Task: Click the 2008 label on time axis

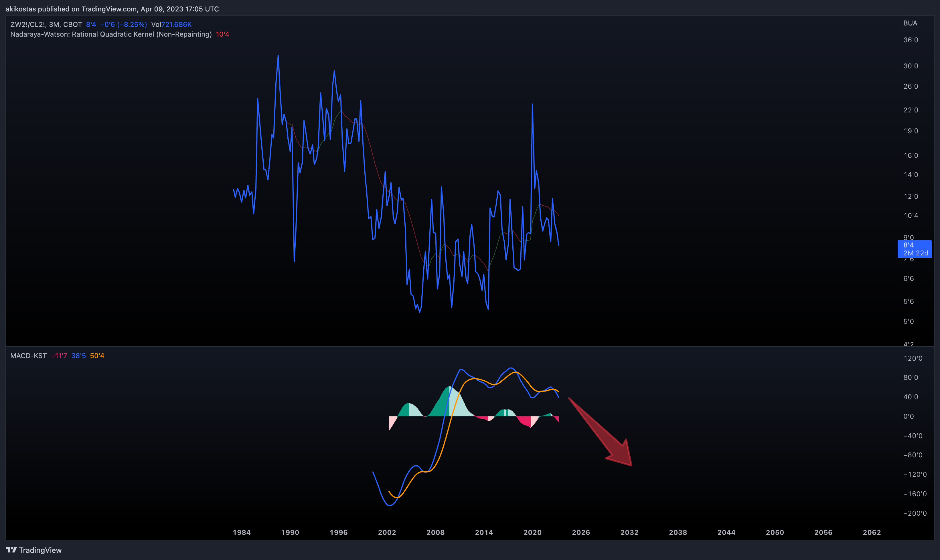Action: click(x=435, y=533)
